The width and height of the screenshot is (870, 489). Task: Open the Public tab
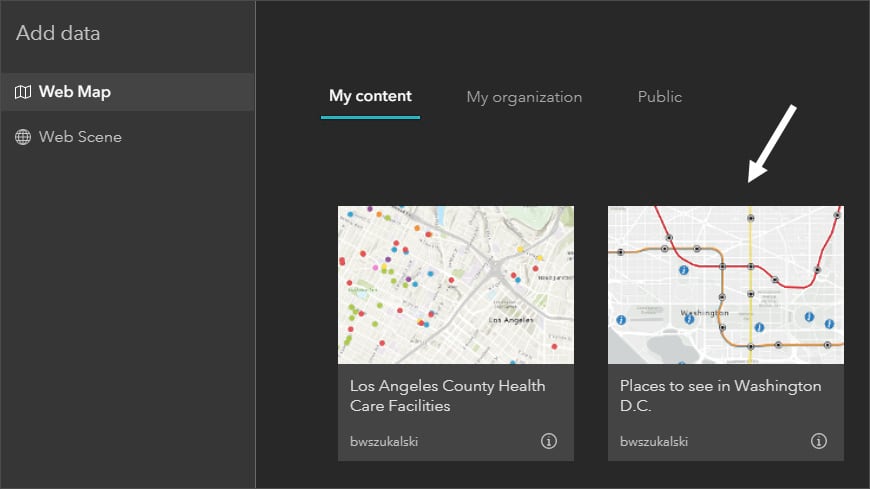click(x=660, y=97)
